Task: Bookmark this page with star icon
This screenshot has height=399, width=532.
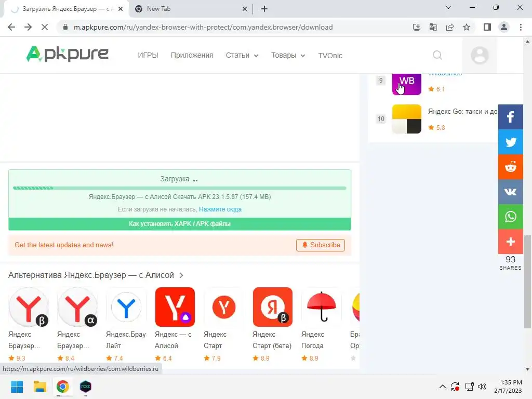Action: tap(467, 27)
